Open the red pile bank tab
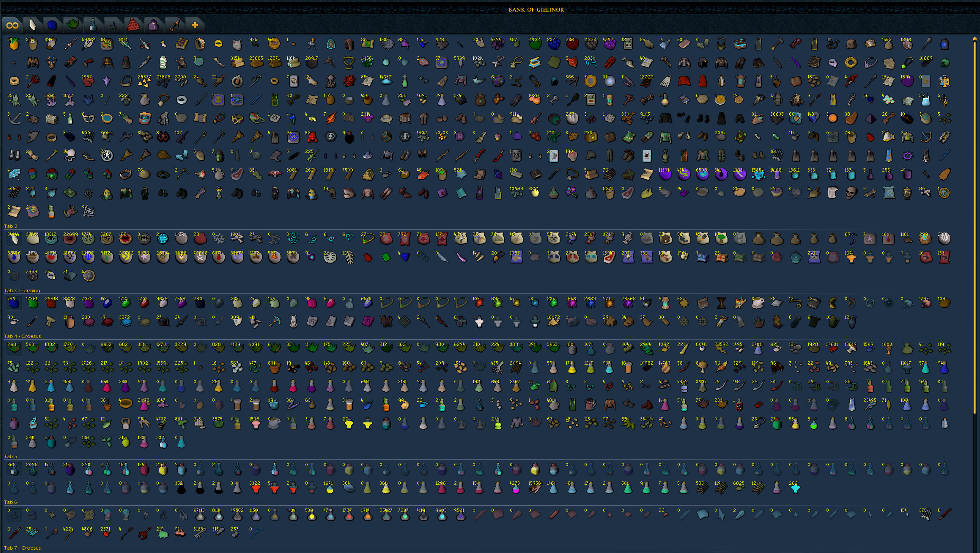The image size is (980, 553). tap(133, 25)
